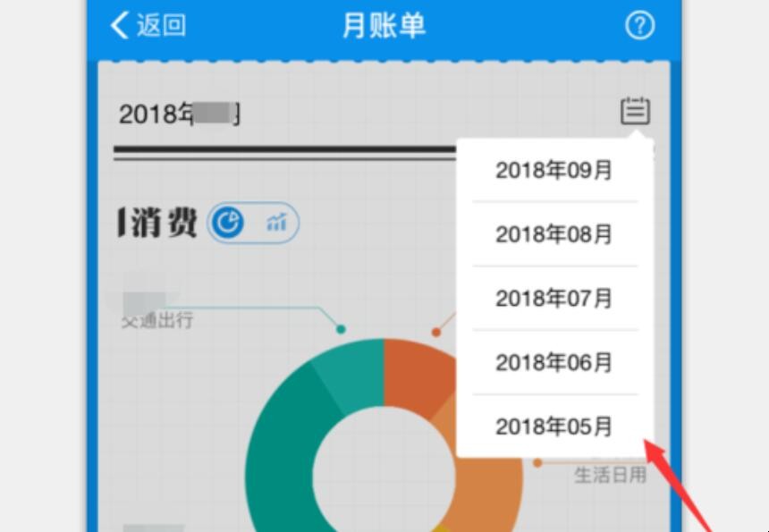Select 2018年07月 in the list
769x532 pixels.
tap(554, 298)
